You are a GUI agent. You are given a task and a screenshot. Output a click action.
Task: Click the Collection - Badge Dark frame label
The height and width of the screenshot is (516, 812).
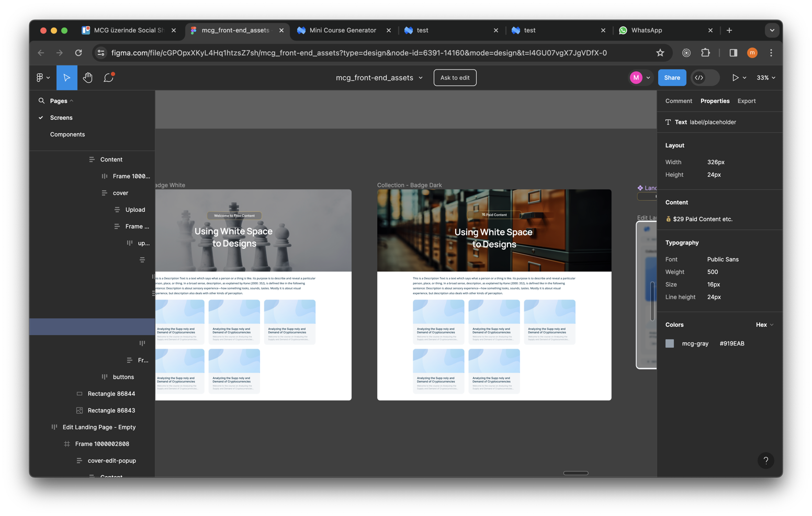[410, 185]
